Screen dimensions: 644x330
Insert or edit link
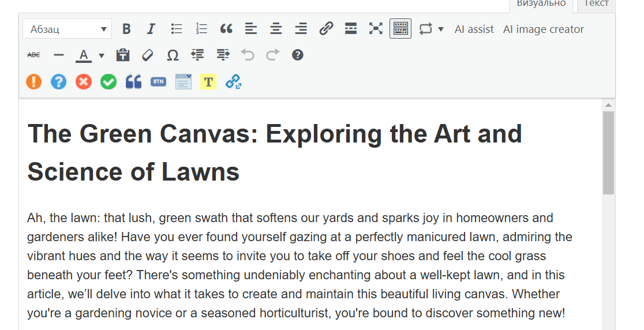pyautogui.click(x=326, y=29)
